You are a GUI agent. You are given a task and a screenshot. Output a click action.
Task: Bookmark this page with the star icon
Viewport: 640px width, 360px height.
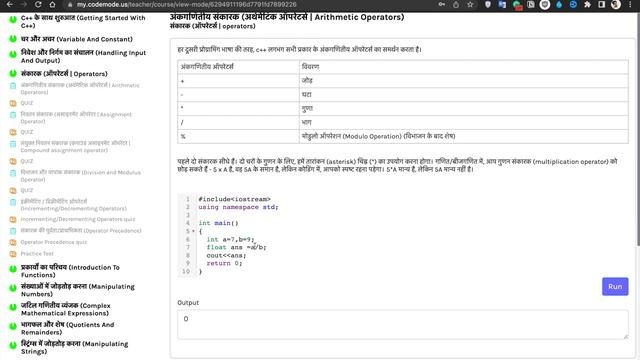pos(470,4)
